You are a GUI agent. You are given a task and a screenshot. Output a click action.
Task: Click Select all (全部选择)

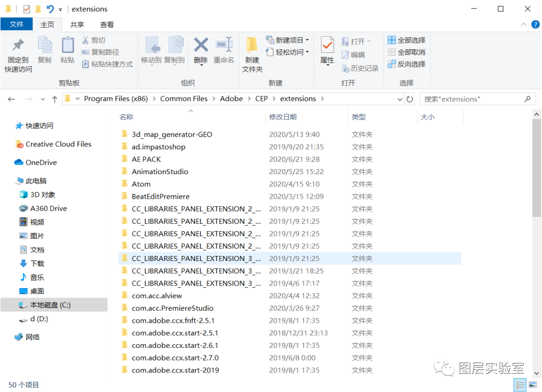tap(406, 40)
